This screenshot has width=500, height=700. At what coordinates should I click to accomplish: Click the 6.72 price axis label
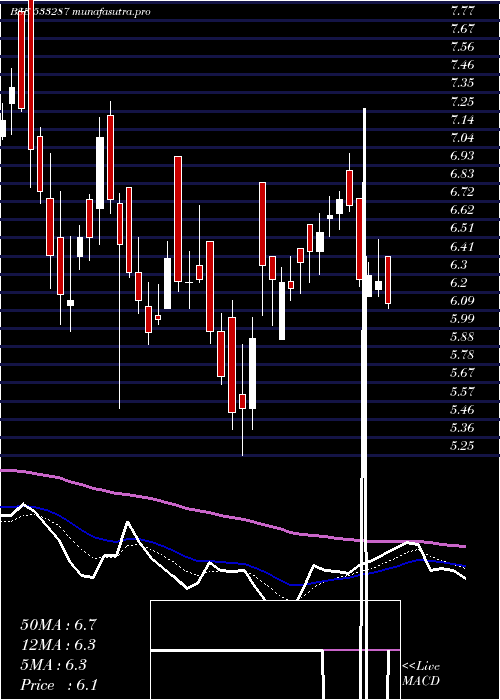pyautogui.click(x=462, y=192)
